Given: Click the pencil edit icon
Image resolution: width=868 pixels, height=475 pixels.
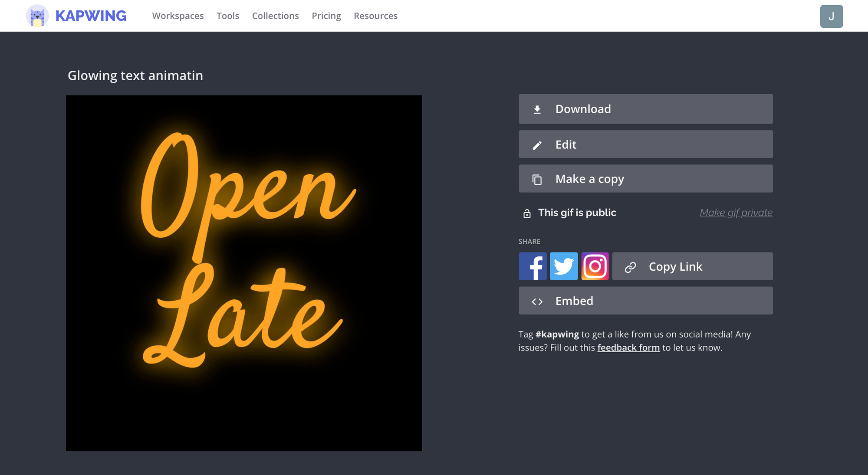Looking at the screenshot, I should 537,145.
